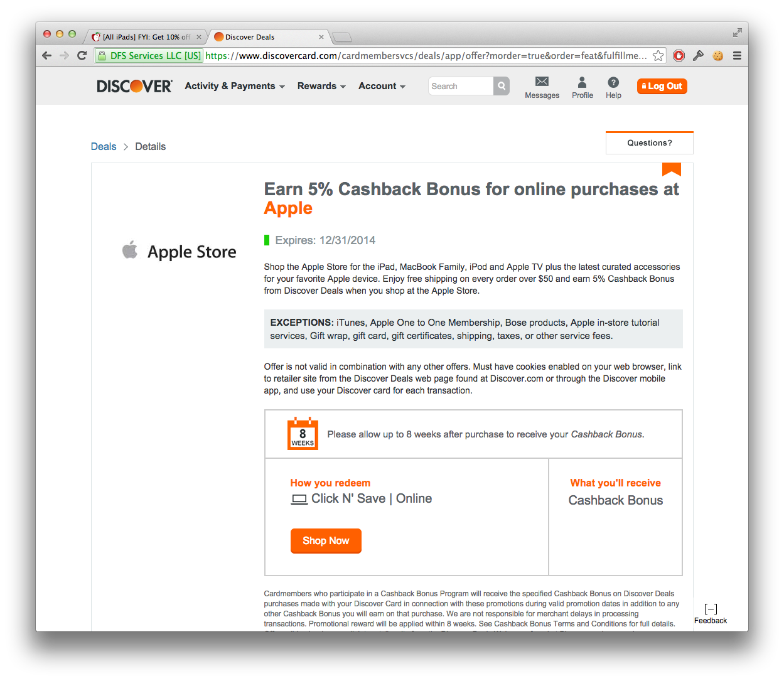Click the DFS Services LLC lock badge

(x=149, y=56)
